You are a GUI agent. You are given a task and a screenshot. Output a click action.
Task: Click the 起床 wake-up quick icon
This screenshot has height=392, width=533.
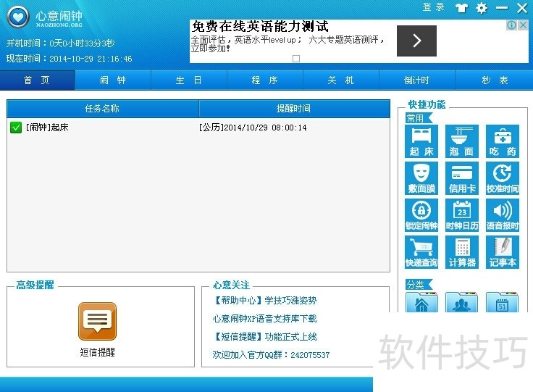coord(421,141)
